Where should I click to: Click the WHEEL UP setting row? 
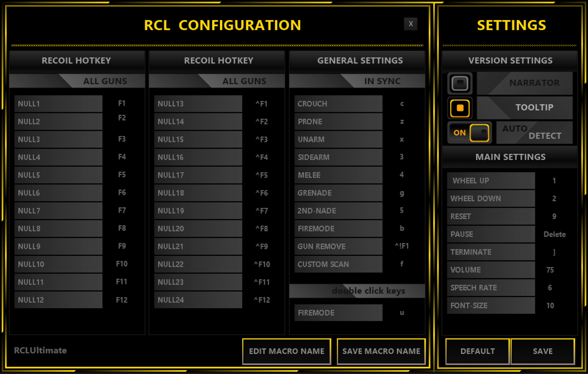pyautogui.click(x=491, y=181)
